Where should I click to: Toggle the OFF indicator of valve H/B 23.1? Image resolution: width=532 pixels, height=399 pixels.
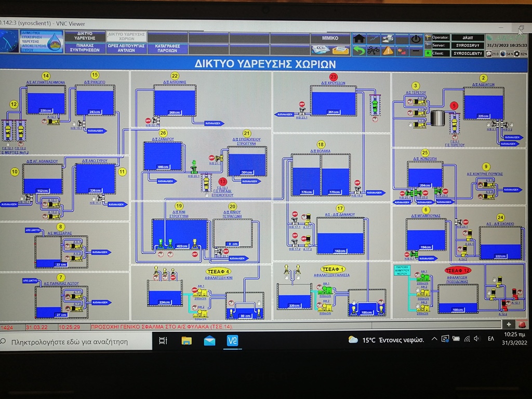(302, 103)
